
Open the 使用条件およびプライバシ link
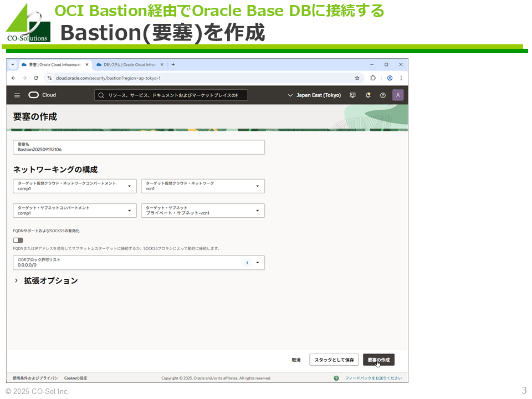click(x=35, y=378)
